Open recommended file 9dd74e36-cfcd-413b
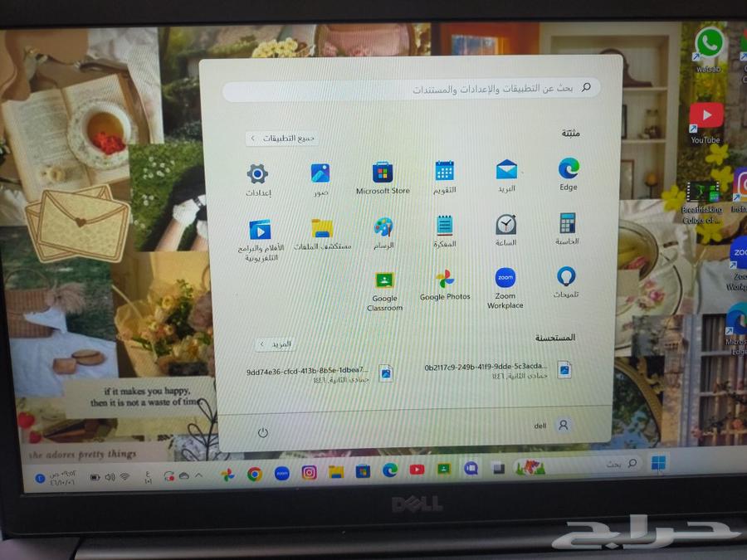This screenshot has width=747, height=560. [x=320, y=374]
